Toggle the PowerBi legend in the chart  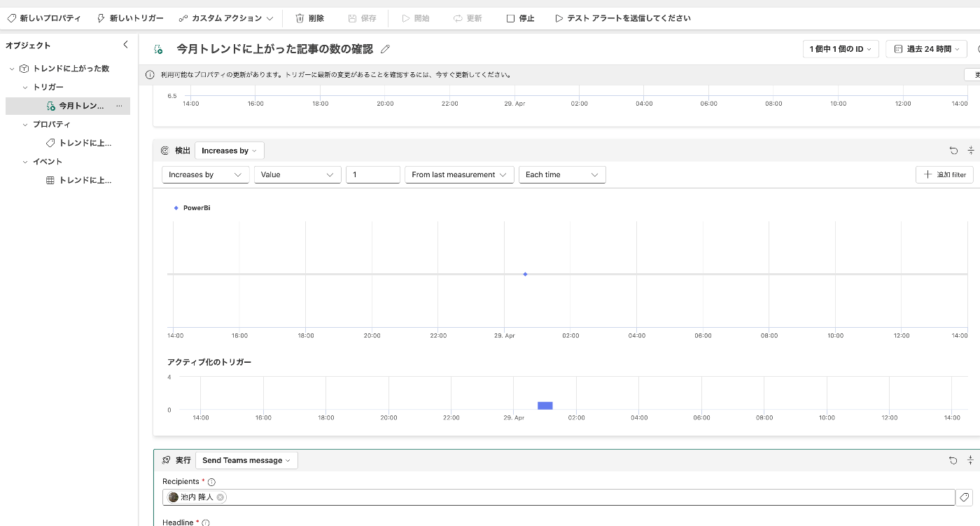tap(192, 207)
